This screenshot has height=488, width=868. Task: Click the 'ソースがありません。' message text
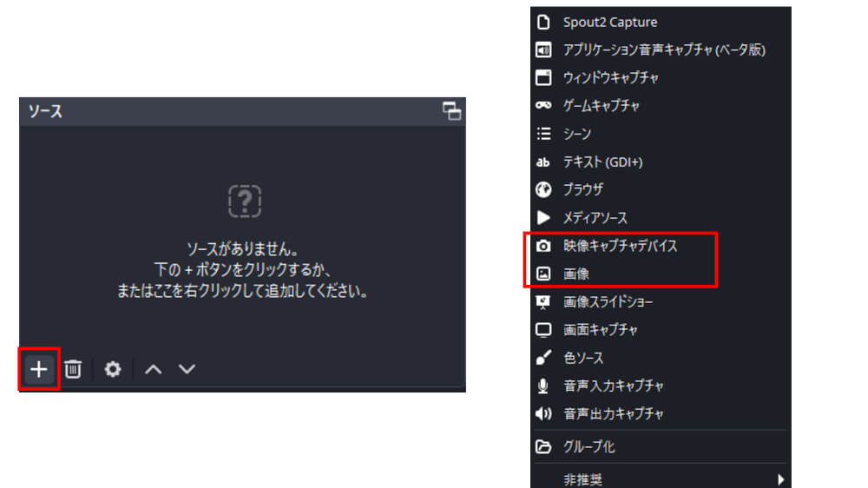click(x=242, y=248)
